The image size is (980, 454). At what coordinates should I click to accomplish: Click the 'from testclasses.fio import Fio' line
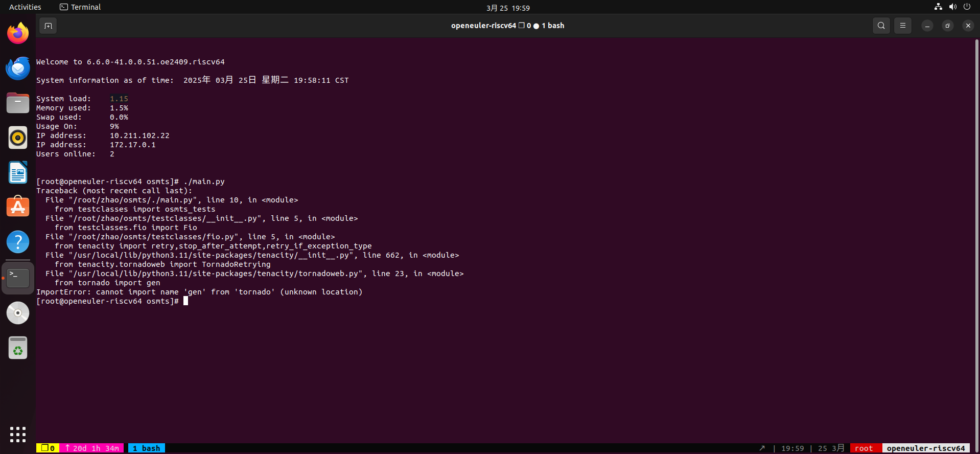(x=126, y=228)
